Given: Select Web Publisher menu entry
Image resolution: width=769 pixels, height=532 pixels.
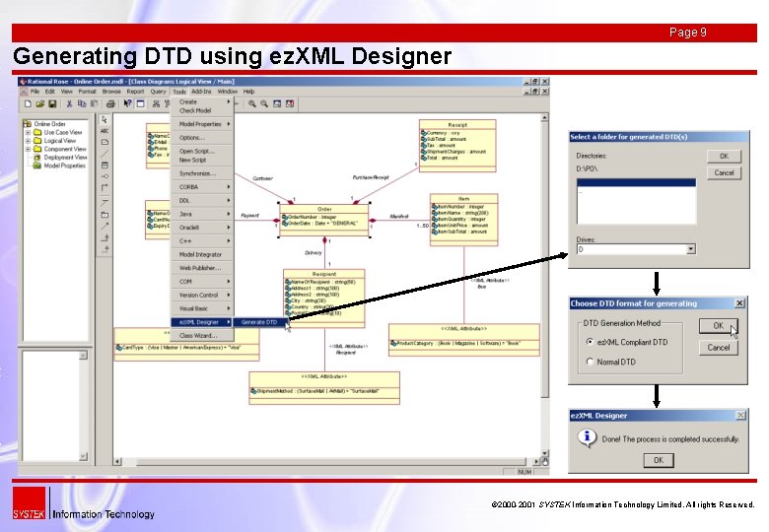Looking at the screenshot, I should tap(202, 268).
